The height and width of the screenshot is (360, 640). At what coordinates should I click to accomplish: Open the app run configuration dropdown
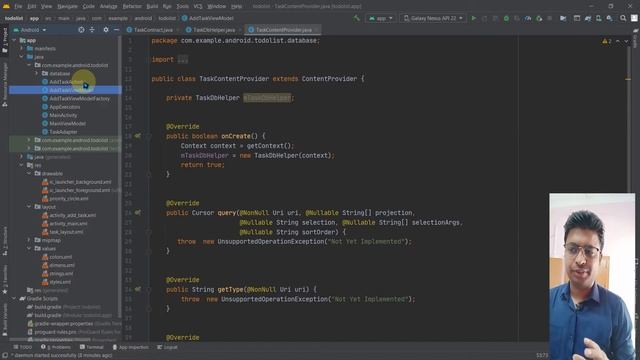381,18
